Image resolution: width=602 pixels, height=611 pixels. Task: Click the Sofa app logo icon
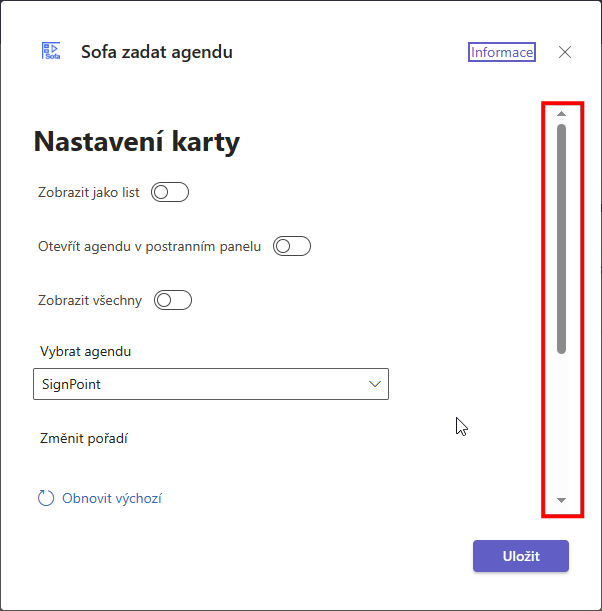tap(51, 51)
